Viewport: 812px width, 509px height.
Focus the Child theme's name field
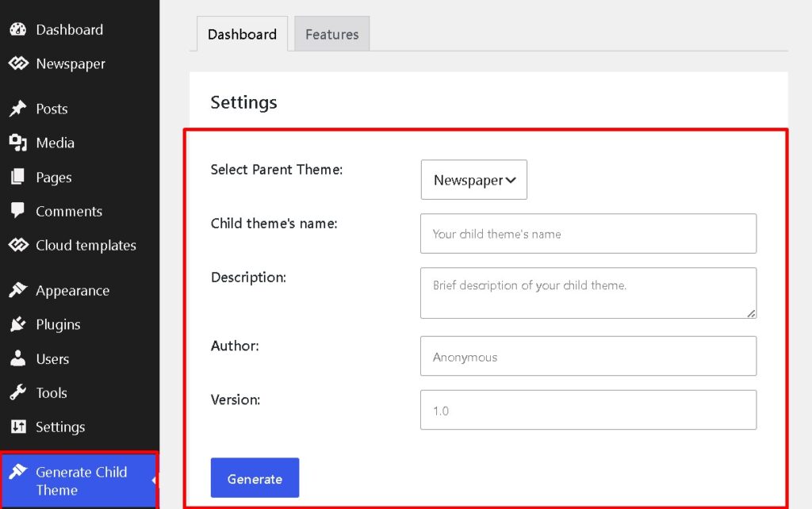[x=588, y=234]
